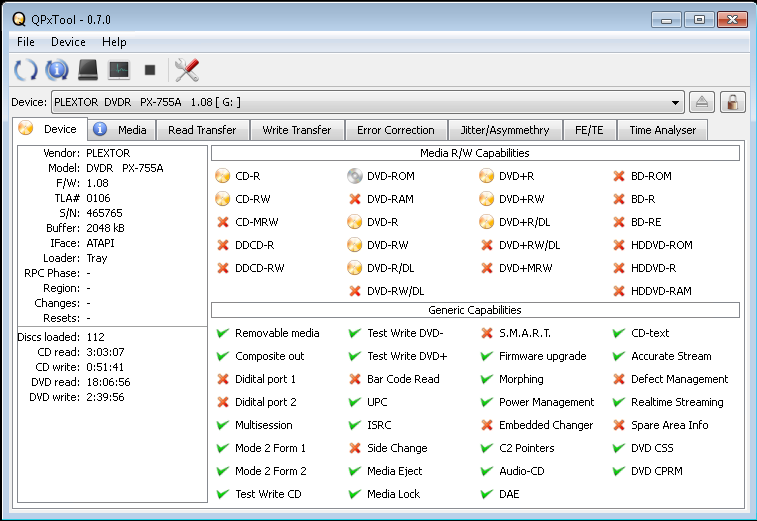Screen dimensions: 757x521
Task: Click the red X beside HDDVD-RAM
Action: [x=619, y=291]
